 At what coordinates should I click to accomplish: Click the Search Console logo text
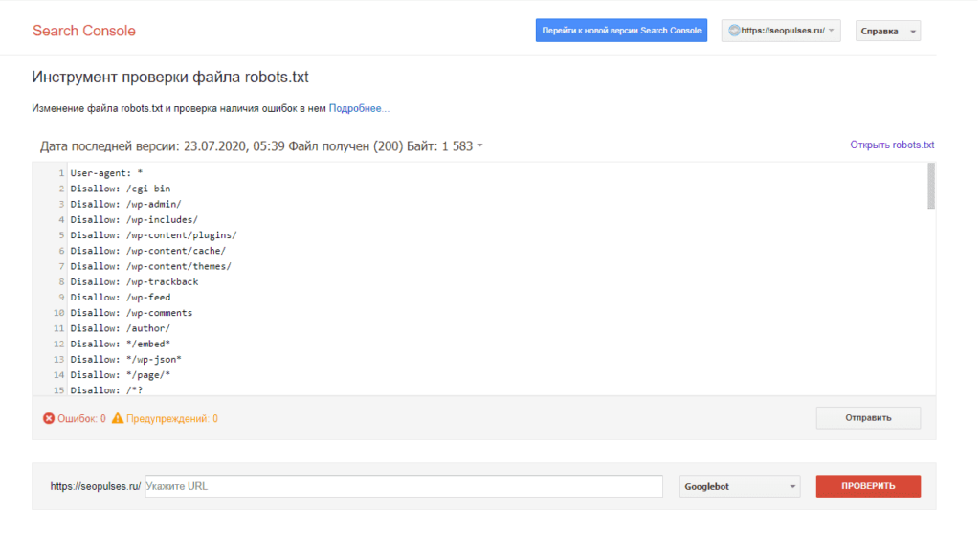coord(84,31)
